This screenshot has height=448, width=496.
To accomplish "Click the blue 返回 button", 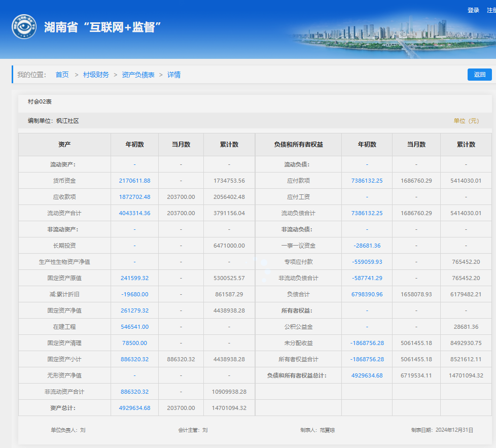I will [480, 75].
